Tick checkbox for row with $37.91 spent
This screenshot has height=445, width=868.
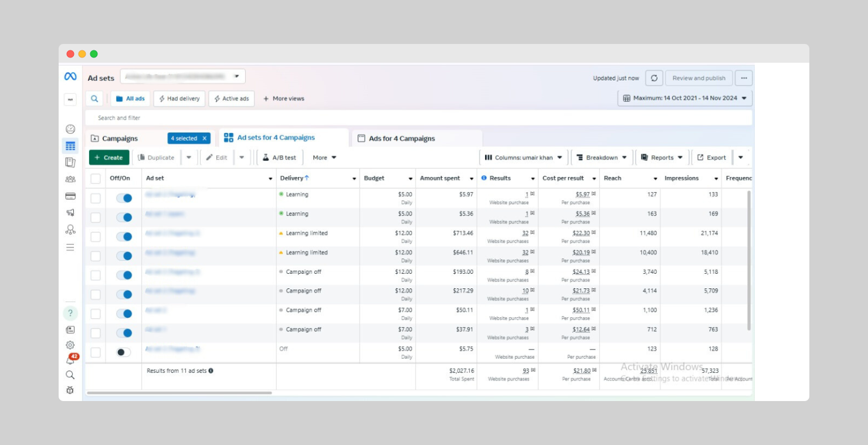tap(96, 333)
